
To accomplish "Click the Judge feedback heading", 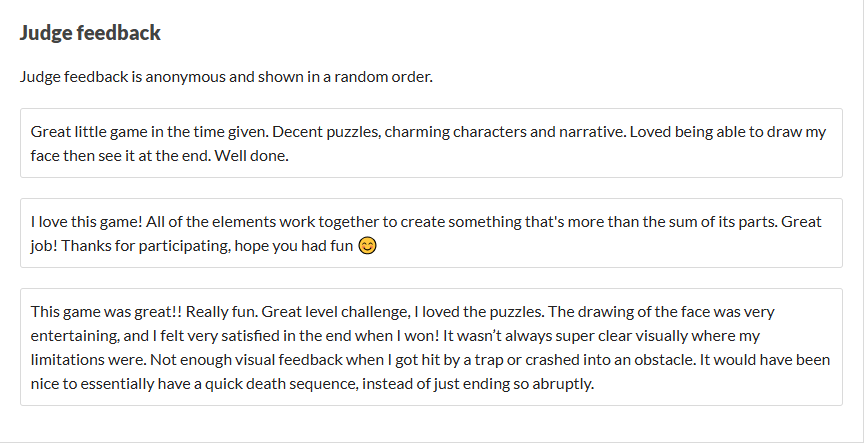I will click(90, 33).
